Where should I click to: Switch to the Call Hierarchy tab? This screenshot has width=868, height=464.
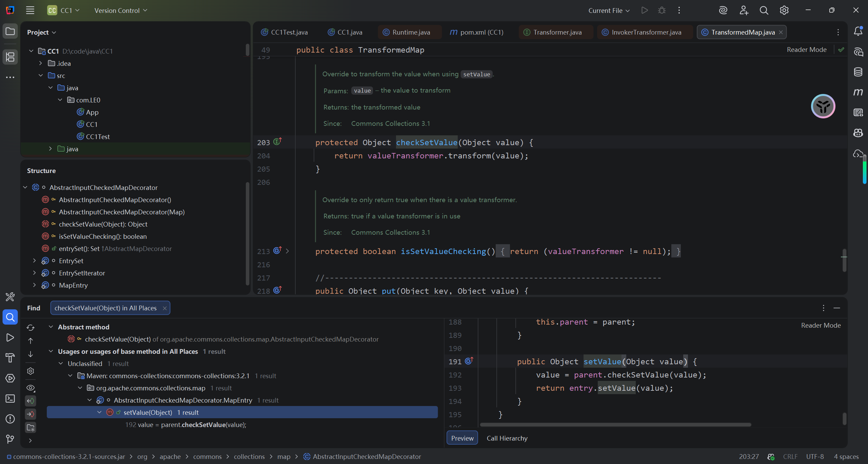tap(507, 438)
